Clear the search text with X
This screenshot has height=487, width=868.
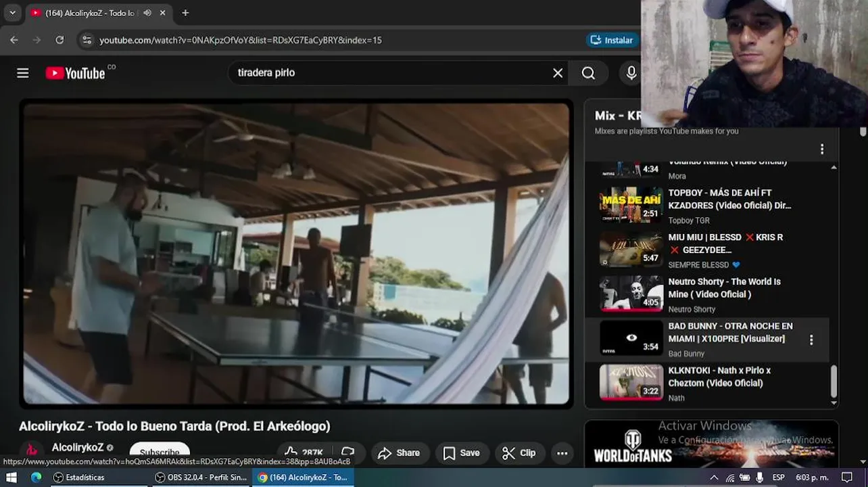pyautogui.click(x=558, y=73)
